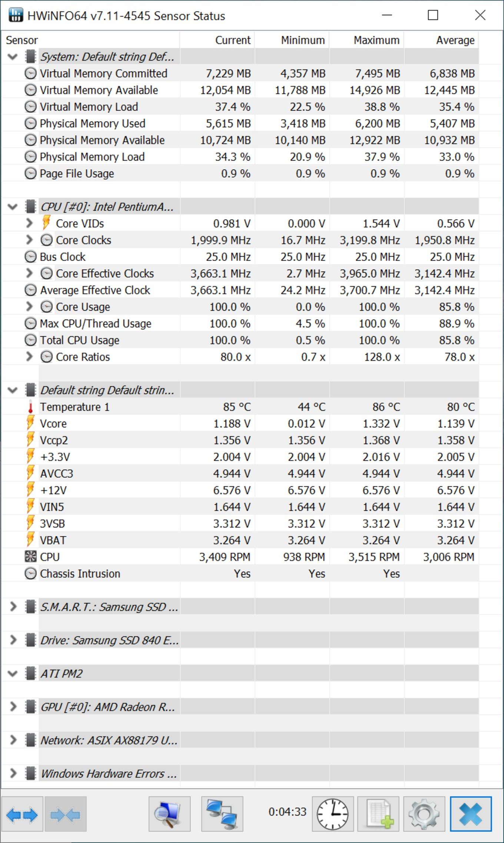Screen dimensions: 504x843
Task: Click the shrink columns arrows button
Action: pyautogui.click(x=66, y=814)
